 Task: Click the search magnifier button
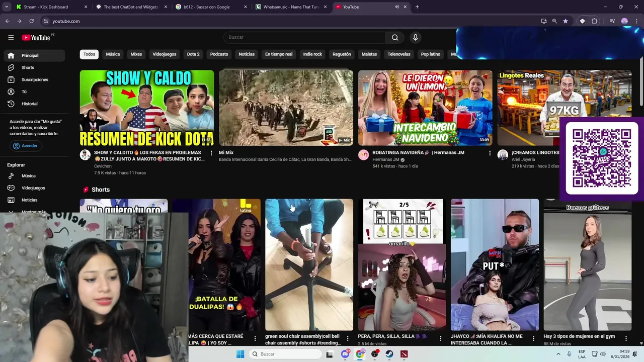click(395, 37)
